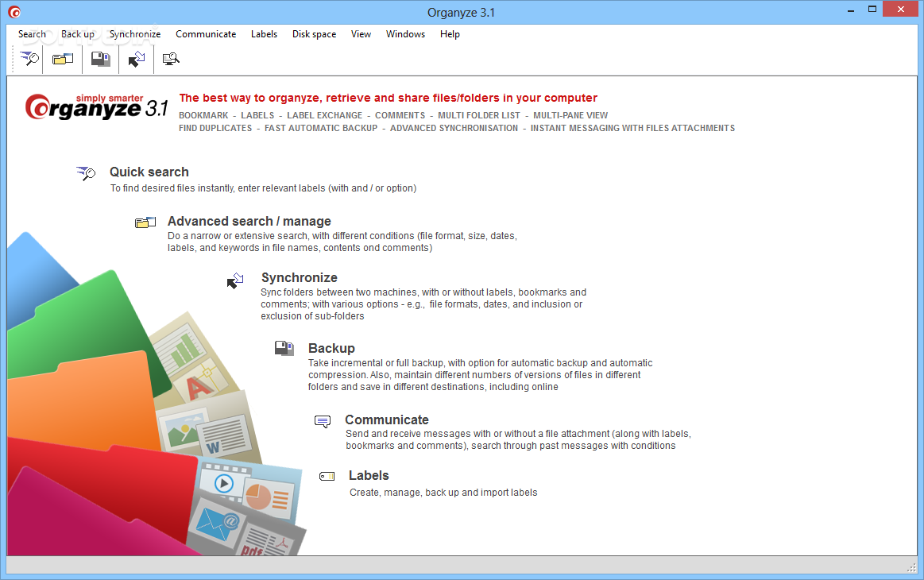This screenshot has width=924, height=580.
Task: Click the Backup heading in main pane
Action: point(332,348)
